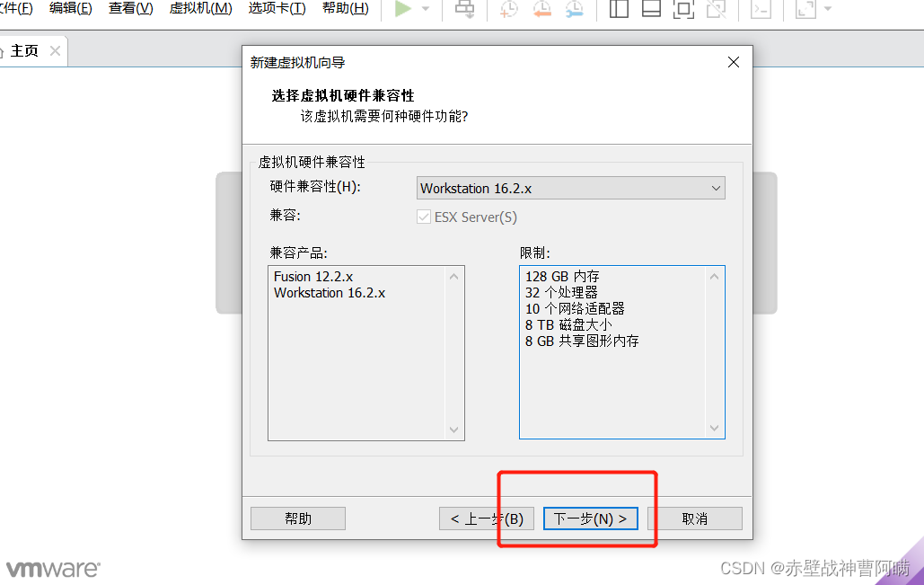Click the down arrow of 兼容产品 scrollbar

[453, 430]
